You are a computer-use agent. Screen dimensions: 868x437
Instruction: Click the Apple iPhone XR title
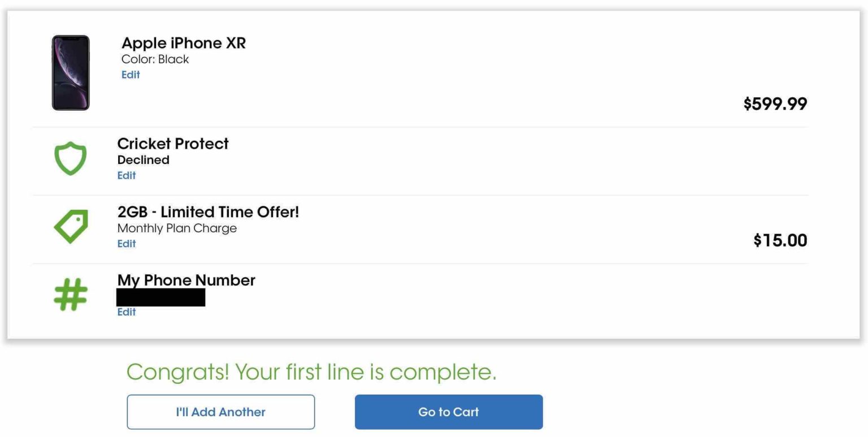[x=184, y=43]
